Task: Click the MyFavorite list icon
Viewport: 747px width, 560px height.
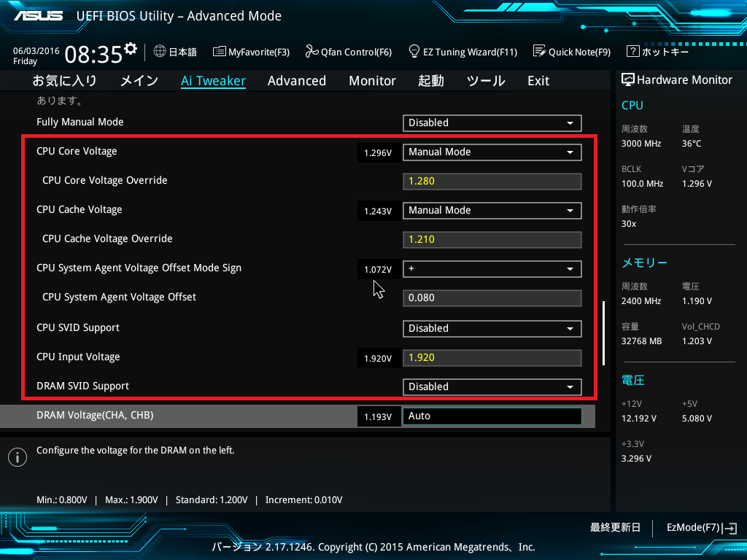Action: pyautogui.click(x=219, y=52)
